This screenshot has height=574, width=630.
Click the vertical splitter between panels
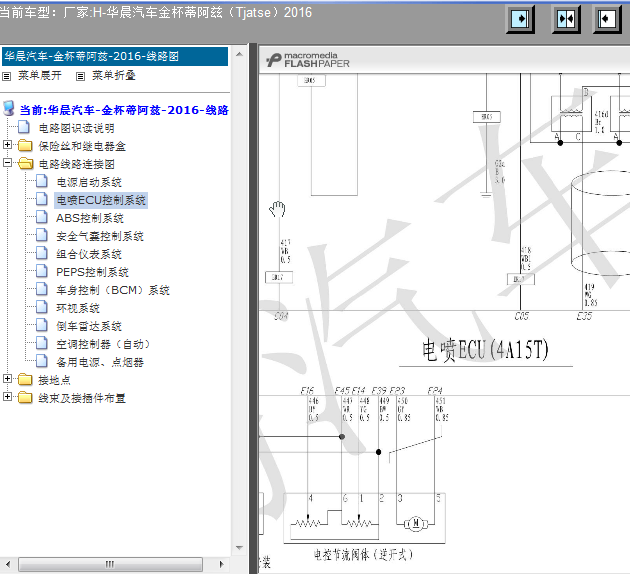[x=253, y=308]
